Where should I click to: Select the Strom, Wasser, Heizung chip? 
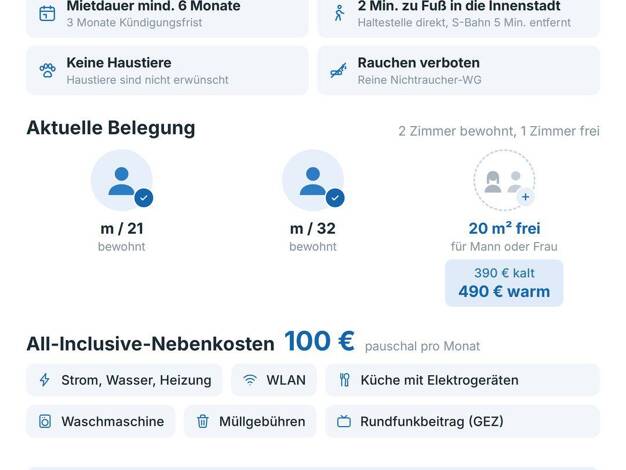[124, 380]
